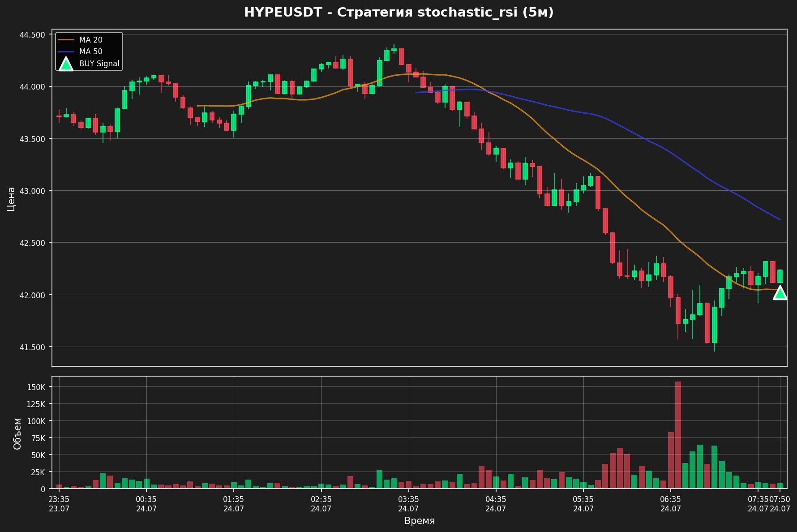
Task: Click the BUY Signal triangle icon in the legend
Action: click(66, 64)
